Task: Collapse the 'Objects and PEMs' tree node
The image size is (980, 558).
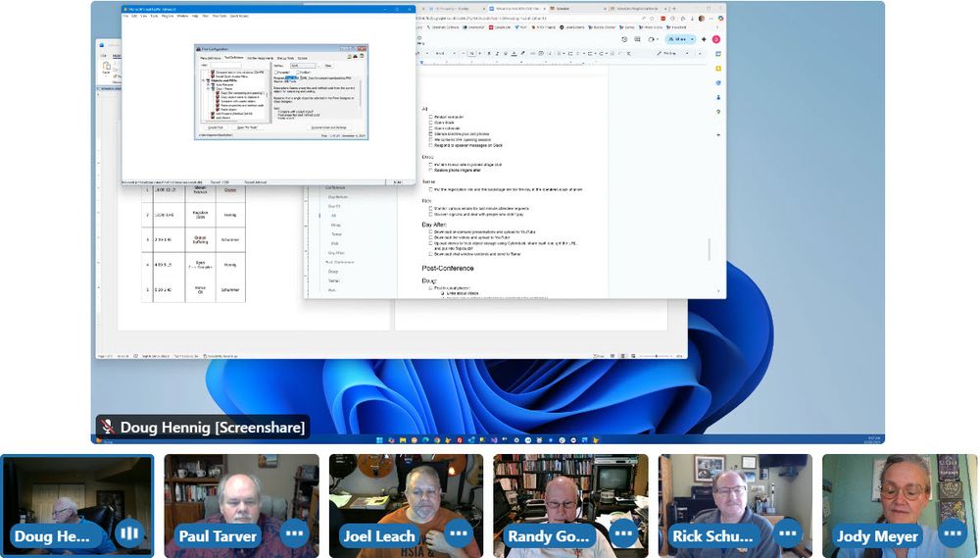Action: [x=203, y=80]
